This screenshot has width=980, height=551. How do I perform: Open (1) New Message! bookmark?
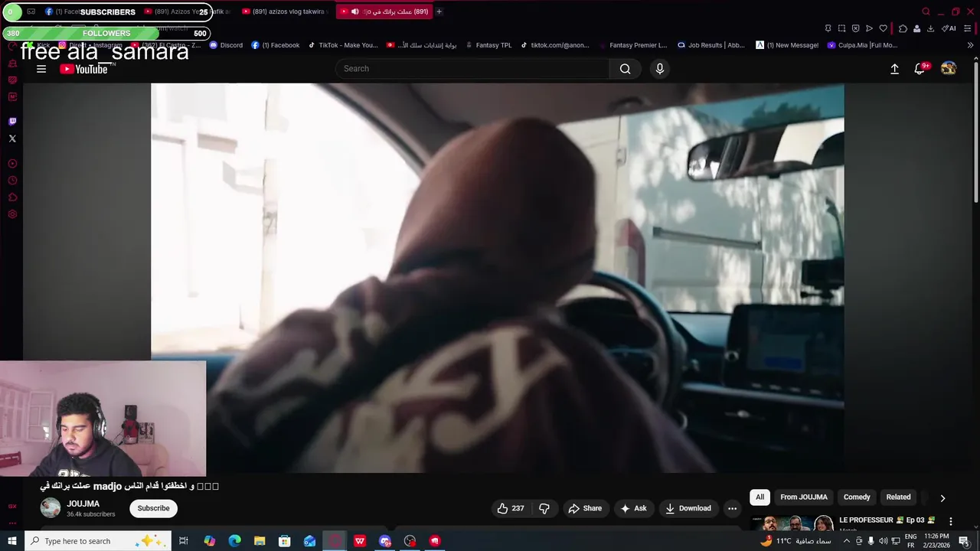pyautogui.click(x=787, y=45)
